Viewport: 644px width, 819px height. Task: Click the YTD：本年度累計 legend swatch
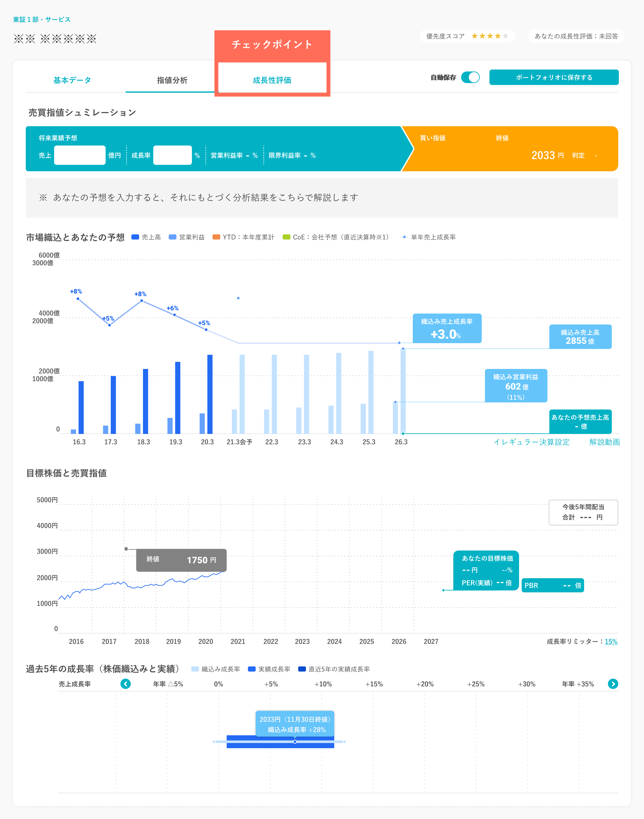[x=216, y=237]
